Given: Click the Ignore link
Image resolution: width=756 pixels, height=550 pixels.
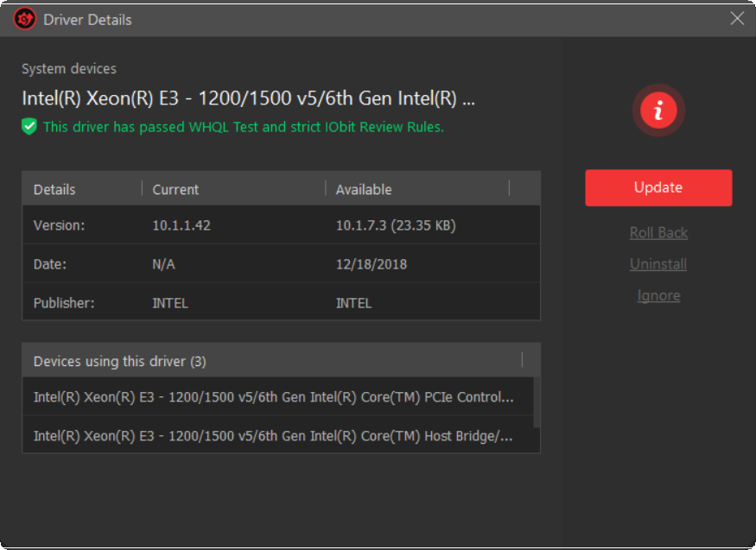Looking at the screenshot, I should tap(658, 295).
